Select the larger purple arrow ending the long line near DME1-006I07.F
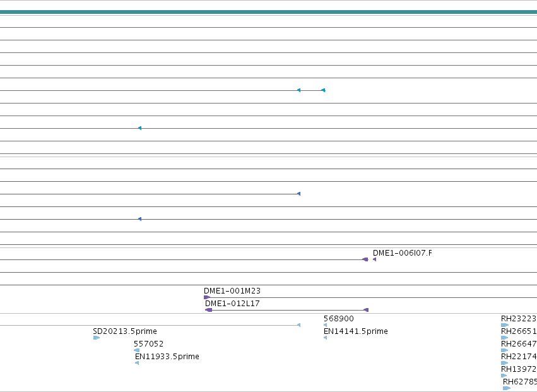The image size is (537, 392). coord(365,259)
